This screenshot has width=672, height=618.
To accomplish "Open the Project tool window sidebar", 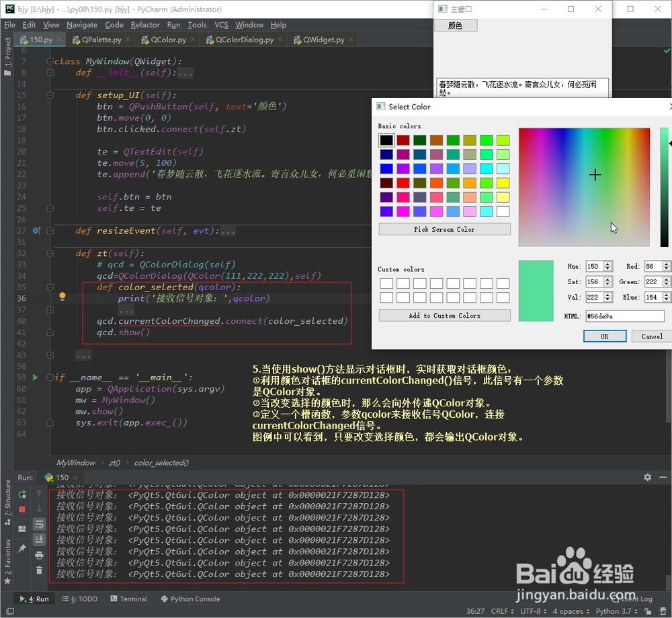I will tap(7, 56).
